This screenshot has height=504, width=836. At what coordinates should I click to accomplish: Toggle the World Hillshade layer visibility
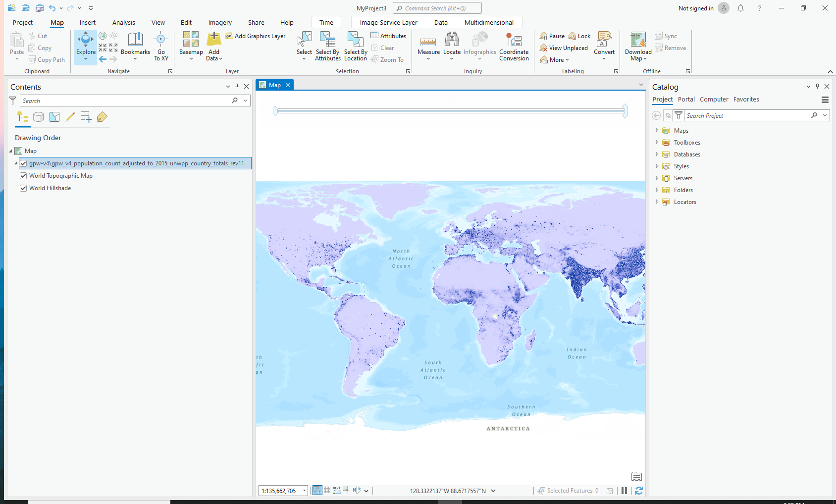tap(23, 188)
